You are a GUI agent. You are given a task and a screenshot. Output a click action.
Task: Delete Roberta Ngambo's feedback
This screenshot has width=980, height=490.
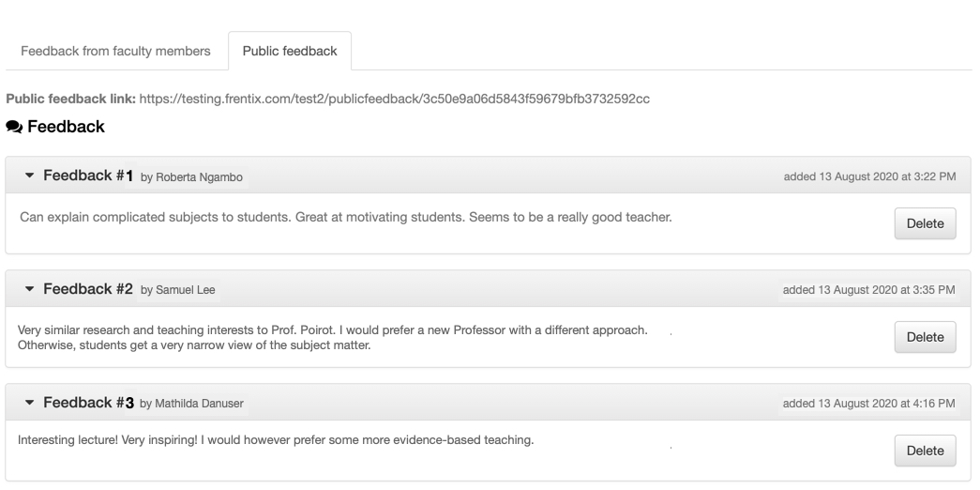(925, 223)
